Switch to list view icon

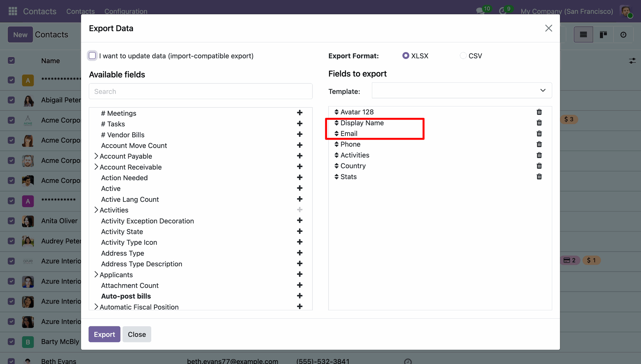583,35
